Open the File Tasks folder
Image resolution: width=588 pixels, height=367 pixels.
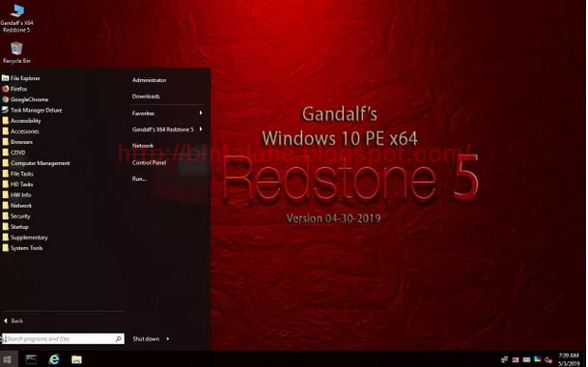(x=18, y=174)
